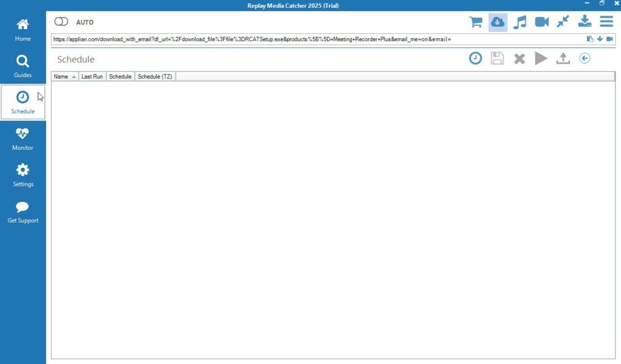This screenshot has width=621, height=364.
Task: Click the upload export icon
Action: pyautogui.click(x=563, y=59)
